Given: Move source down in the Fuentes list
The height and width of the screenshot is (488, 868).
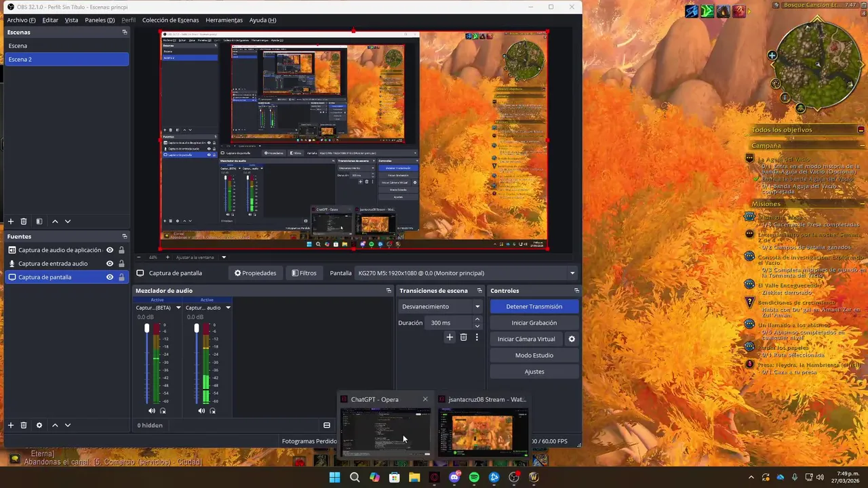Looking at the screenshot, I should (67, 425).
